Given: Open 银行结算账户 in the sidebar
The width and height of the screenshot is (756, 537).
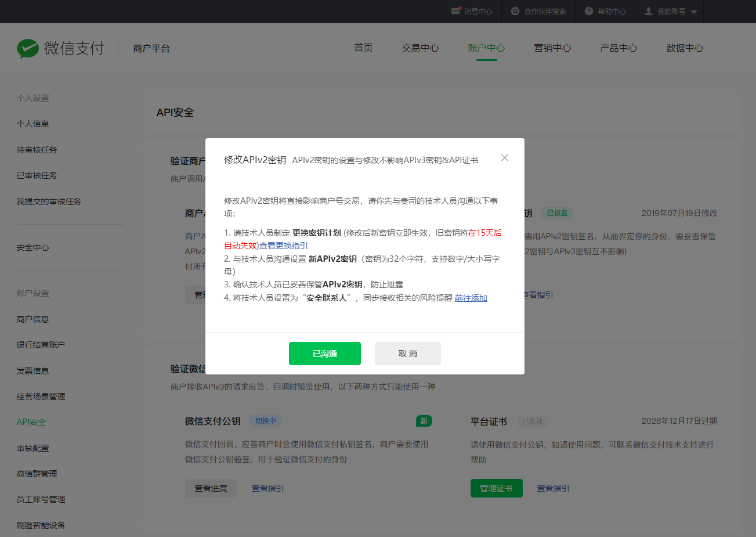Looking at the screenshot, I should click(x=41, y=345).
